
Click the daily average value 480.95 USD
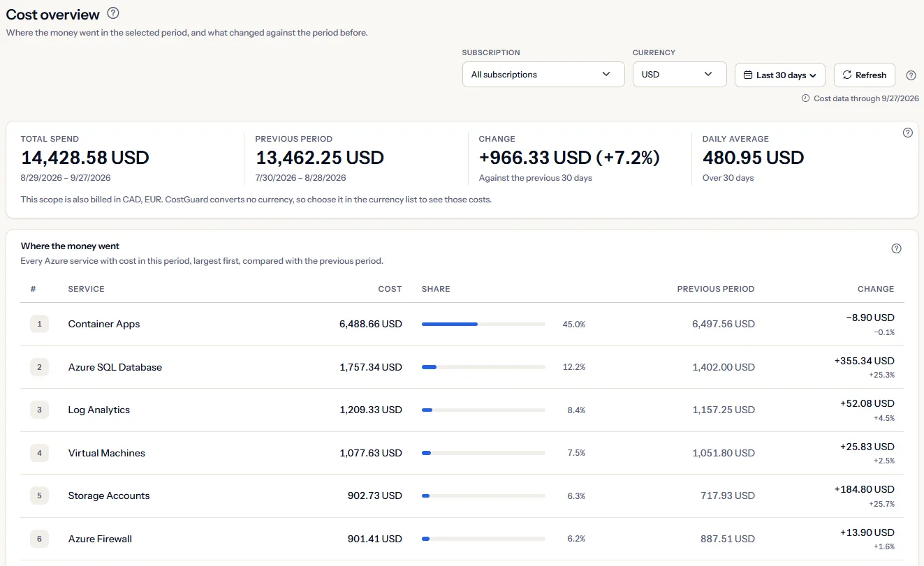pyautogui.click(x=754, y=158)
